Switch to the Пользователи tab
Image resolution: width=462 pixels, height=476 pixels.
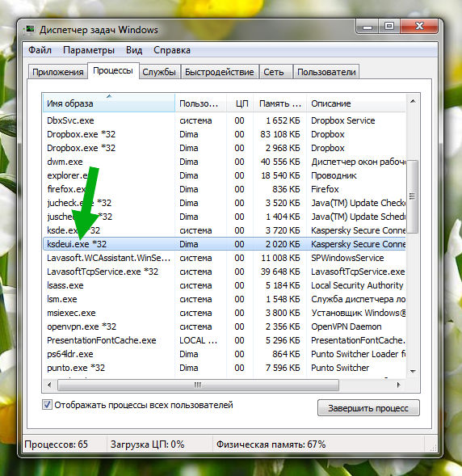(x=326, y=72)
